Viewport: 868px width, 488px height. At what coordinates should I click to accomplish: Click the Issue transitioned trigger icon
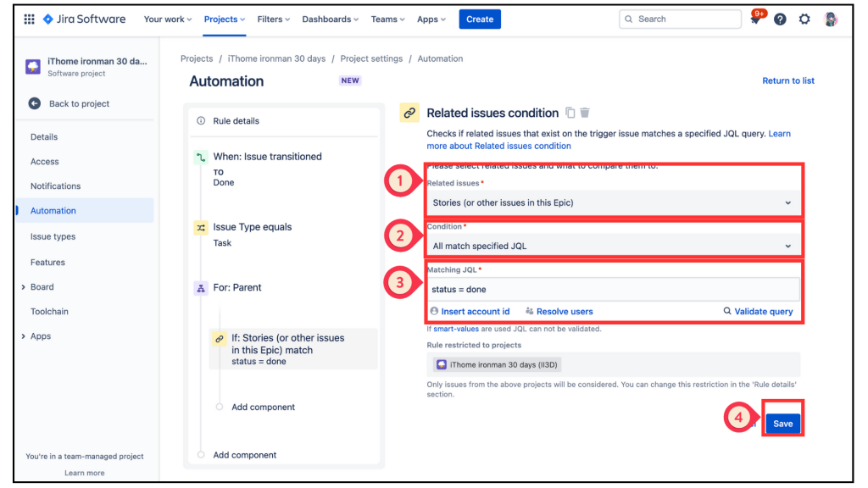pyautogui.click(x=201, y=158)
